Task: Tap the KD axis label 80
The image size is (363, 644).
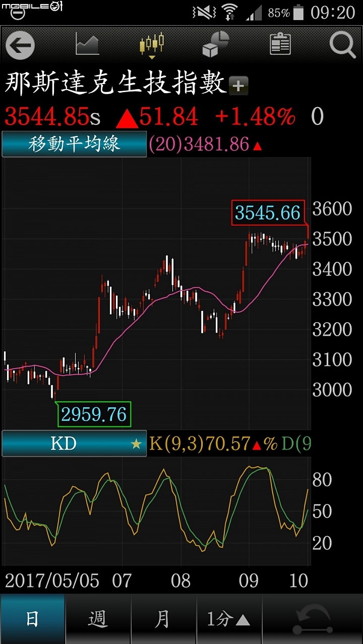Action: 322,480
